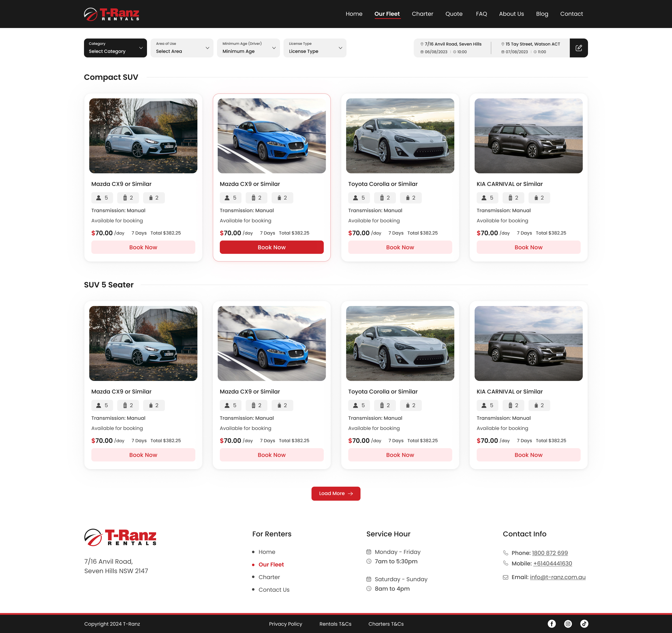Click the edit booking pencil icon
This screenshot has width=672, height=633.
pos(578,48)
